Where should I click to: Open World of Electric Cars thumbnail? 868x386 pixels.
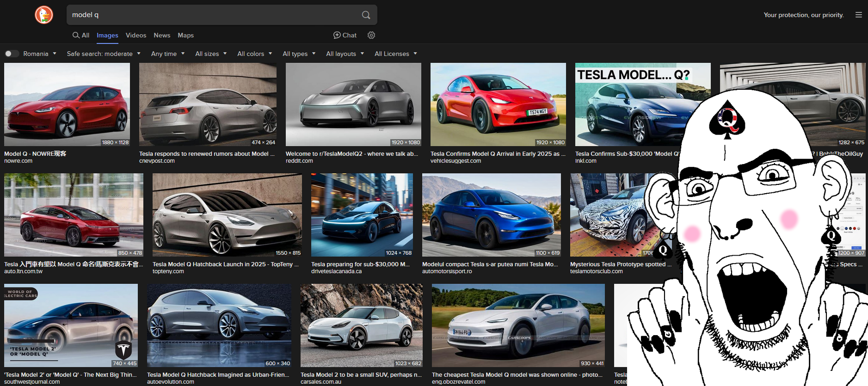point(71,325)
